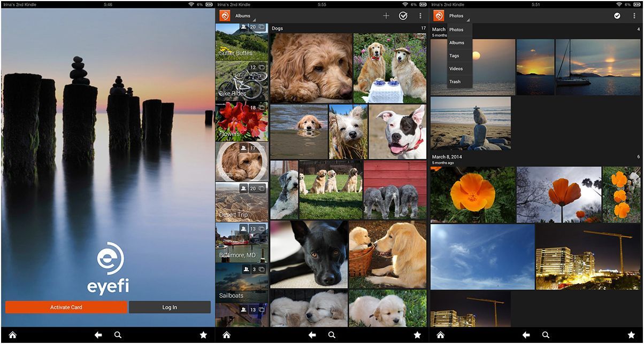Screen dimensions: 644x344
Task: Tap the search icon below the login screen
Action: (x=118, y=335)
